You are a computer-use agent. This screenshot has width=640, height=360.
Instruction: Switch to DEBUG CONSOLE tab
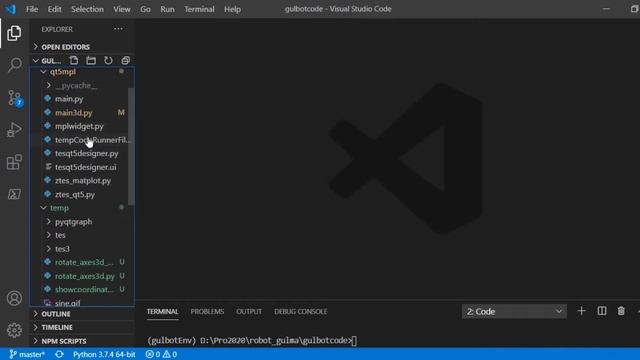point(300,311)
